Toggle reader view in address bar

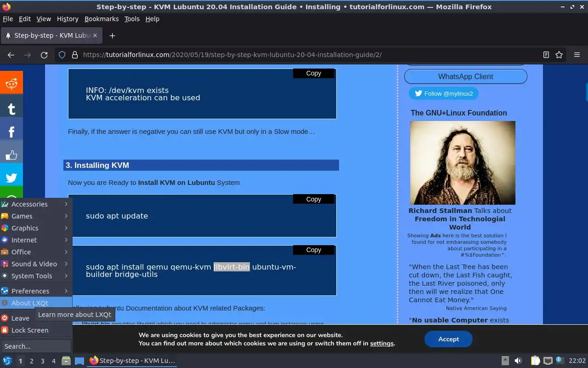coord(546,55)
